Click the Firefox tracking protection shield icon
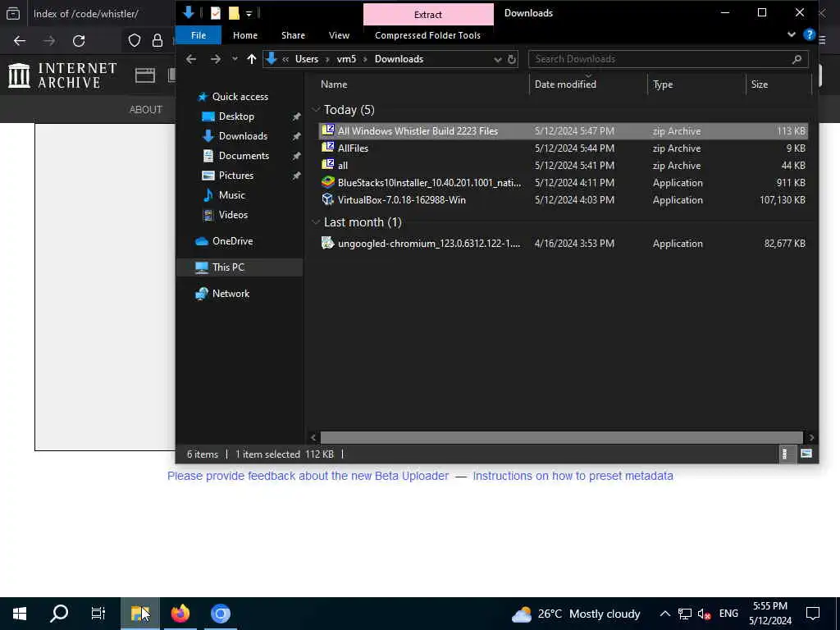Screen dimensions: 840x630 click(x=134, y=41)
